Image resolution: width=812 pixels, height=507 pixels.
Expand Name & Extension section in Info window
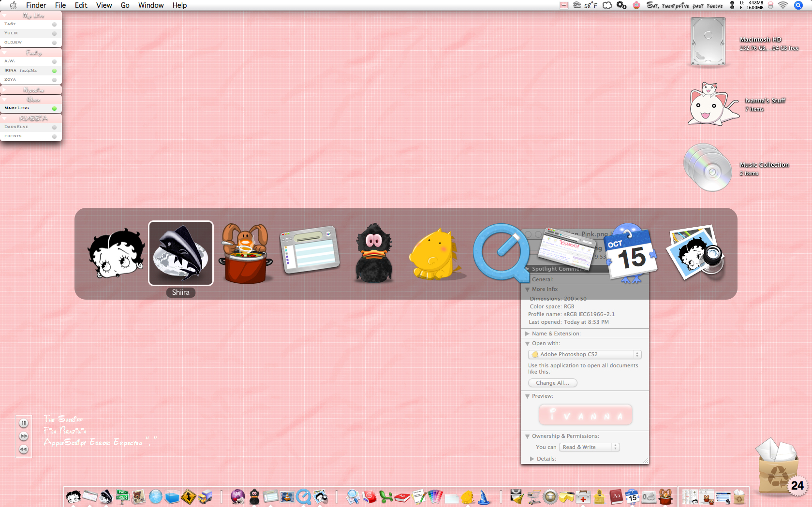pyautogui.click(x=527, y=333)
